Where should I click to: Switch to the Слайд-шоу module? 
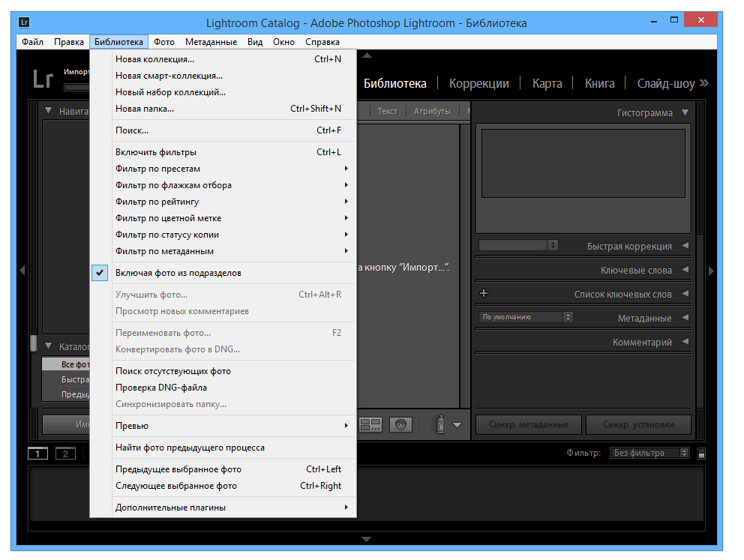tap(666, 83)
